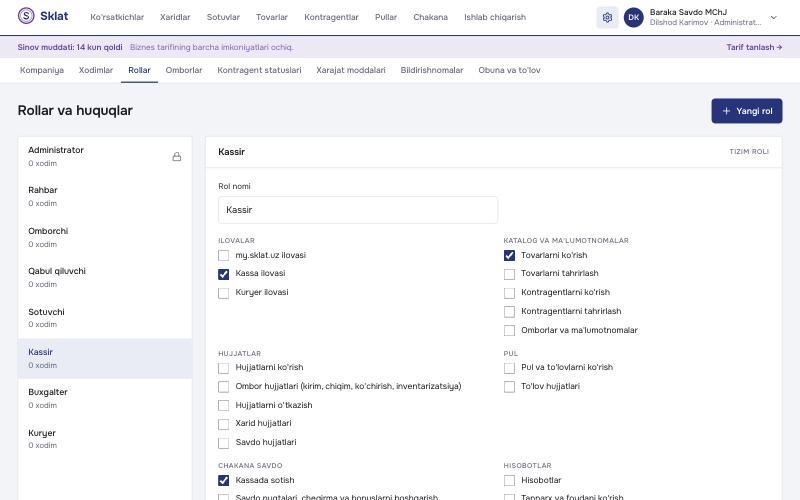Enable the Hisobotlar checkbox
The image size is (800, 500).
(x=509, y=481)
